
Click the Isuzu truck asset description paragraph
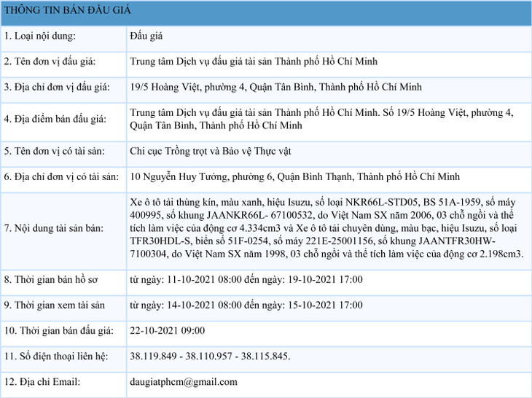(x=326, y=227)
